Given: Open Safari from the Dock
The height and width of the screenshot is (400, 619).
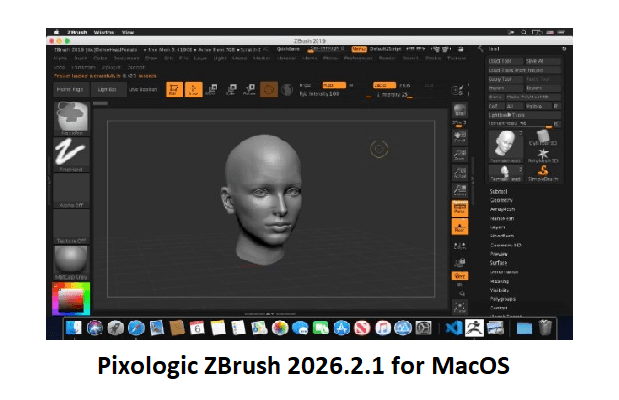Looking at the screenshot, I should tap(136, 328).
